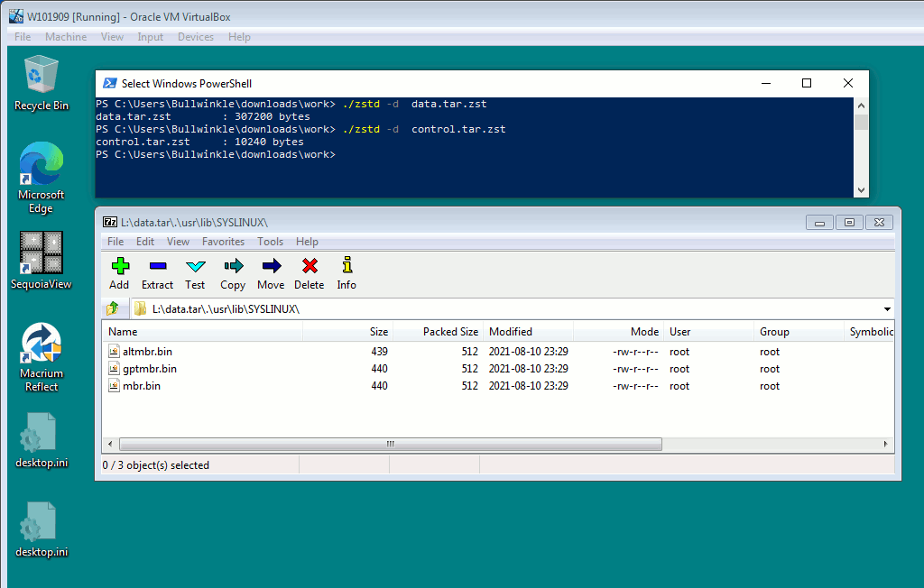Click the '0 / 3 object(s) selected' status text

click(x=155, y=464)
